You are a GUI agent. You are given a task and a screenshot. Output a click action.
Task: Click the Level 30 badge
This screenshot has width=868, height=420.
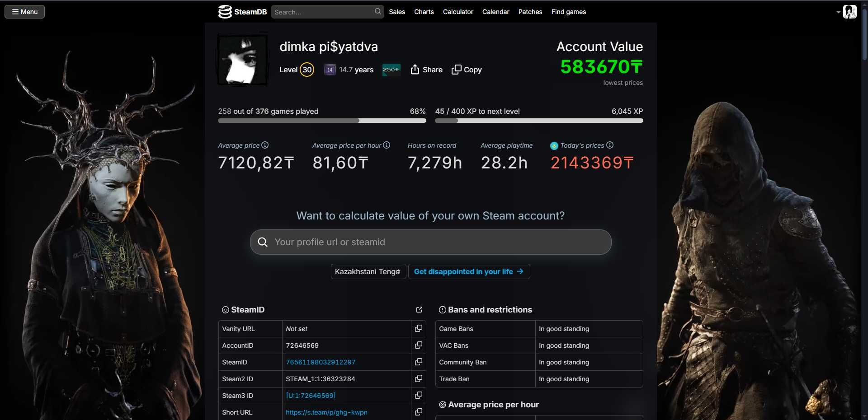tap(307, 70)
